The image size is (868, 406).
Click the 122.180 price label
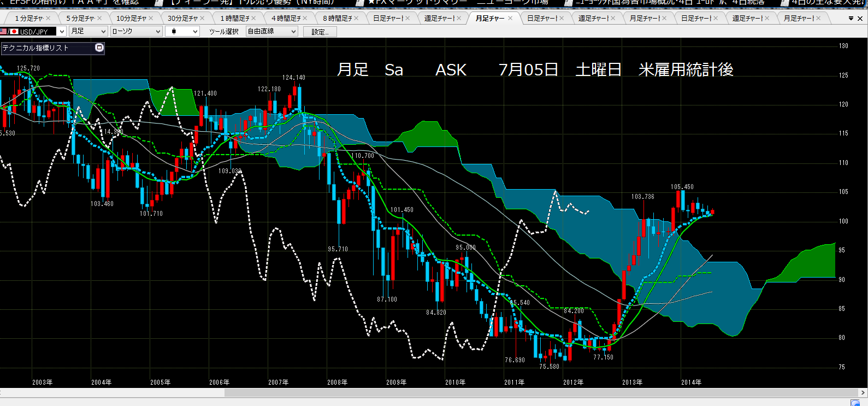(x=269, y=89)
